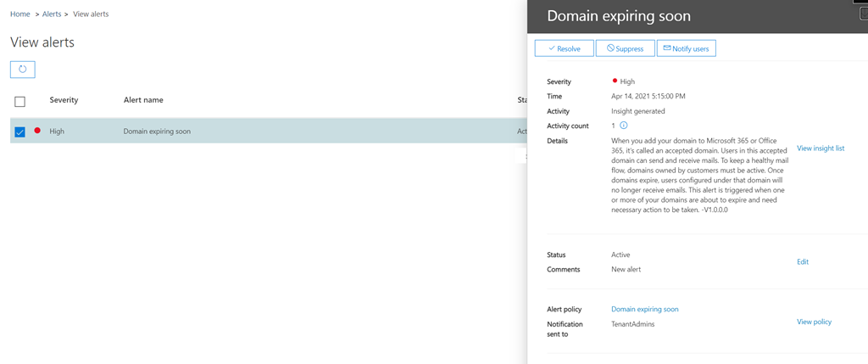Go to Home in the breadcrumb

coord(20,14)
